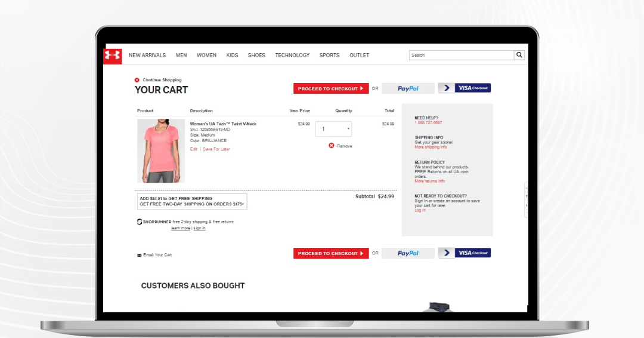
Task: Click More returns info link
Action: (x=429, y=182)
